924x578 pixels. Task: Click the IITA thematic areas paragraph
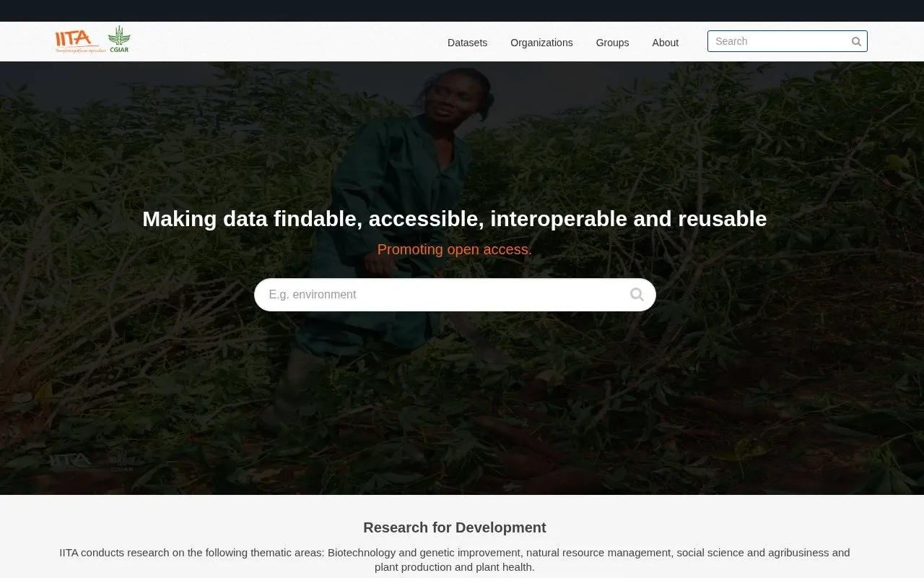pyautogui.click(x=455, y=560)
